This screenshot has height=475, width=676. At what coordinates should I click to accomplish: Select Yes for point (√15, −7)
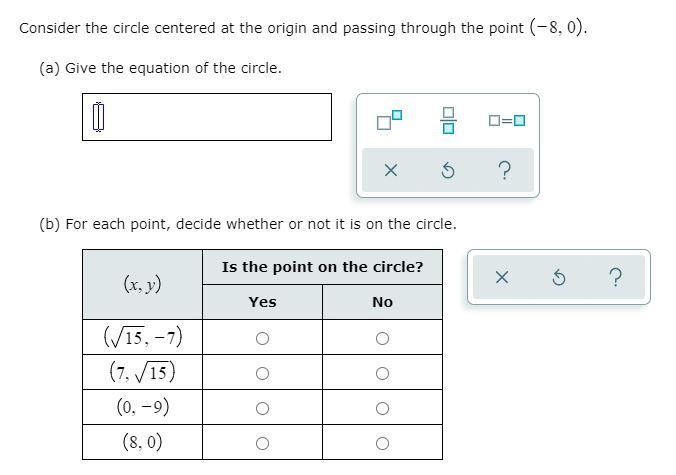point(262,338)
